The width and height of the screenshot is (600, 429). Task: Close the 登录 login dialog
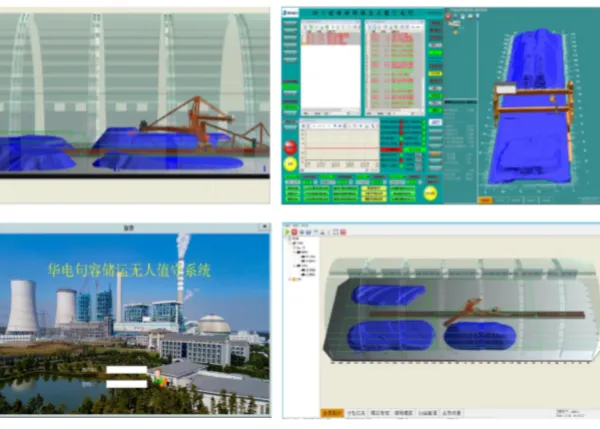click(264, 227)
